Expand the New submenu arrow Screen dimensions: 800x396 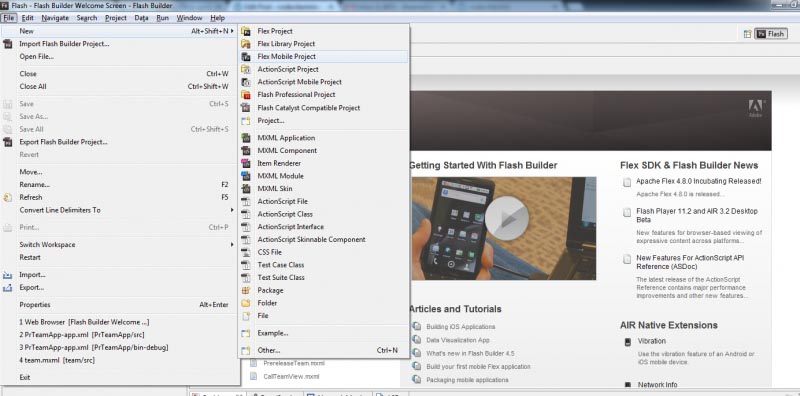coord(232,31)
